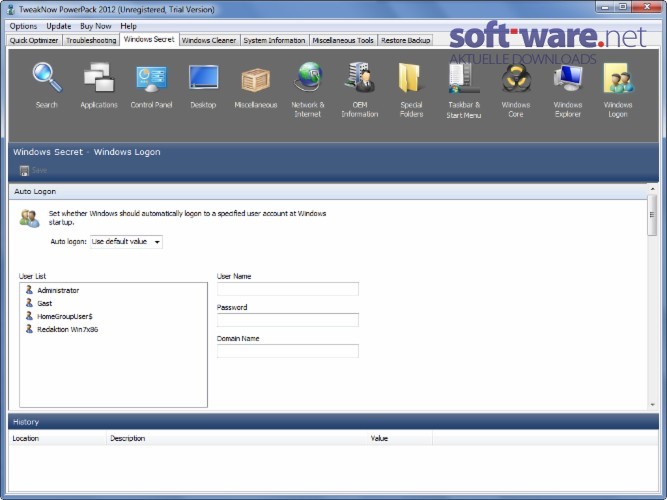This screenshot has height=500, width=667.
Task: Switch to the Windows Secret tab
Action: tap(149, 39)
